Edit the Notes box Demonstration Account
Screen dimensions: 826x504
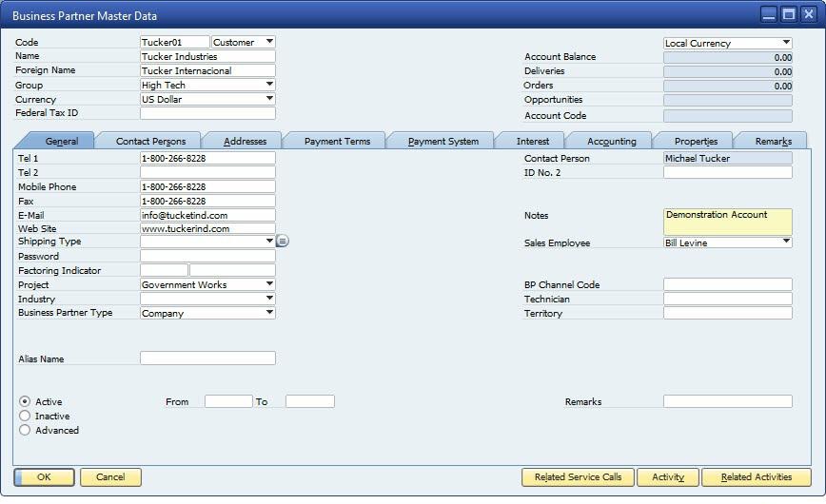[727, 222]
